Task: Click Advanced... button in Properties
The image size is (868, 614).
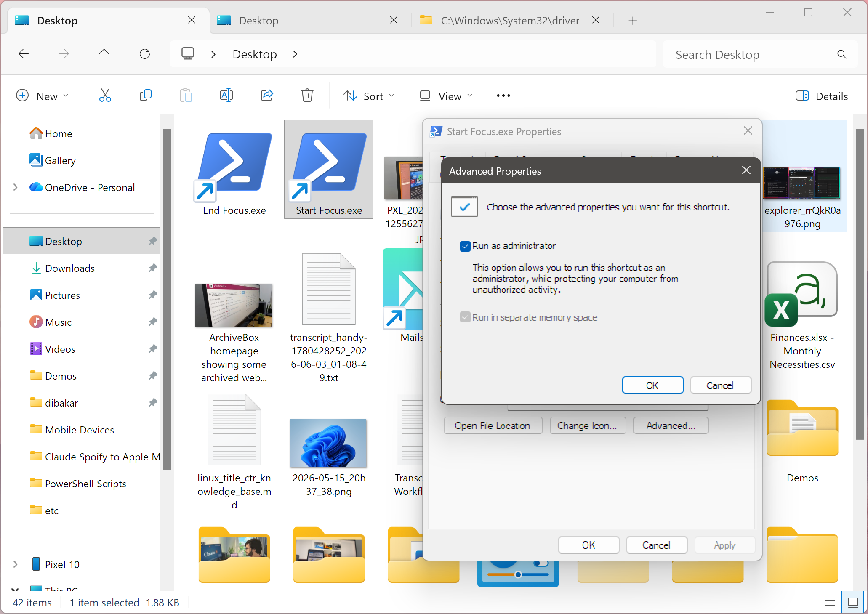Action: coord(671,425)
